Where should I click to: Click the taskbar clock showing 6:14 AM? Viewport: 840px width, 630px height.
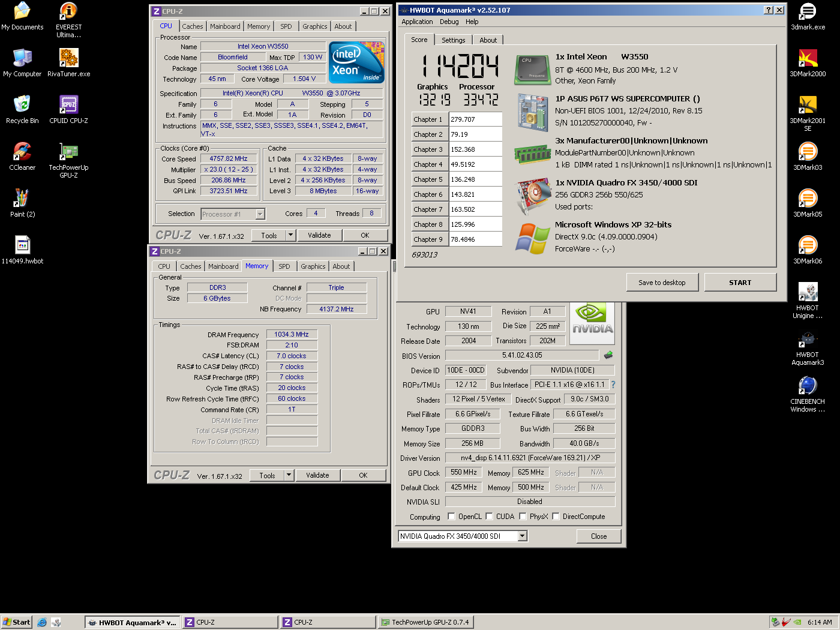pos(820,622)
